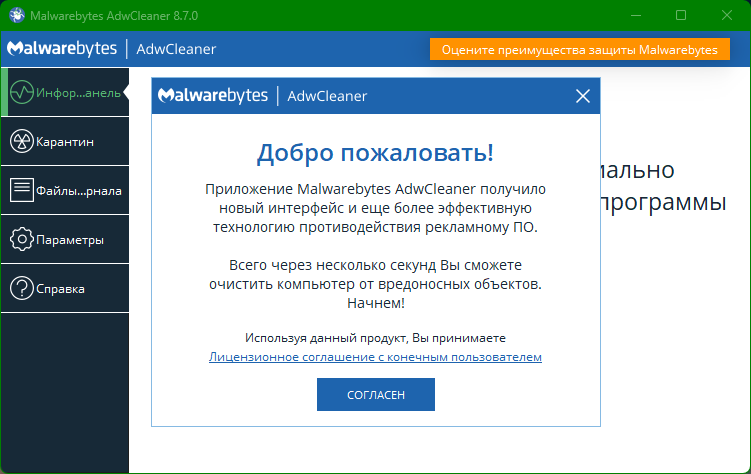Click the Справка question mark icon
The width and height of the screenshot is (751, 474).
[22, 289]
